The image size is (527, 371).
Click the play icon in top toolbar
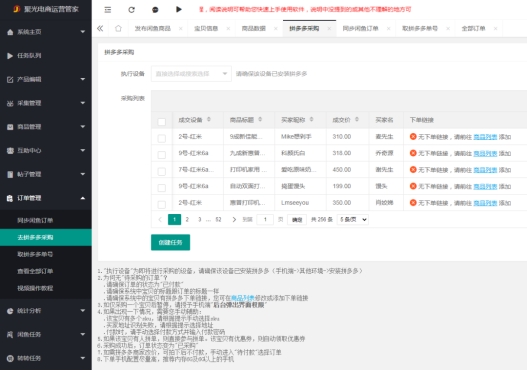click(x=179, y=9)
